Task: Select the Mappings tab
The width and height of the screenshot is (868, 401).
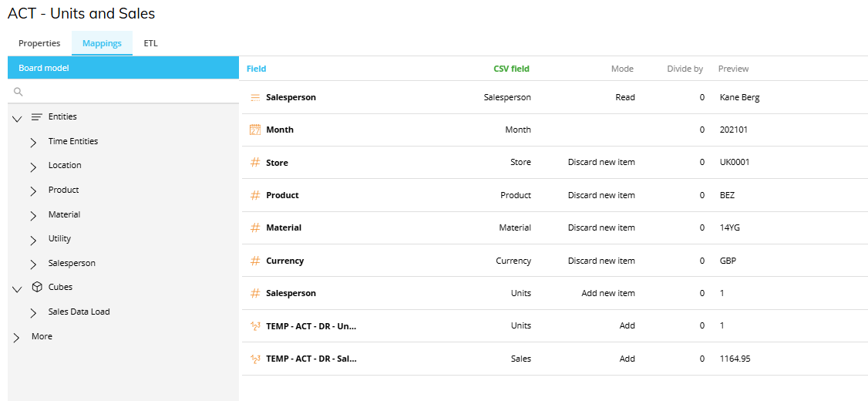Action: pyautogui.click(x=102, y=43)
